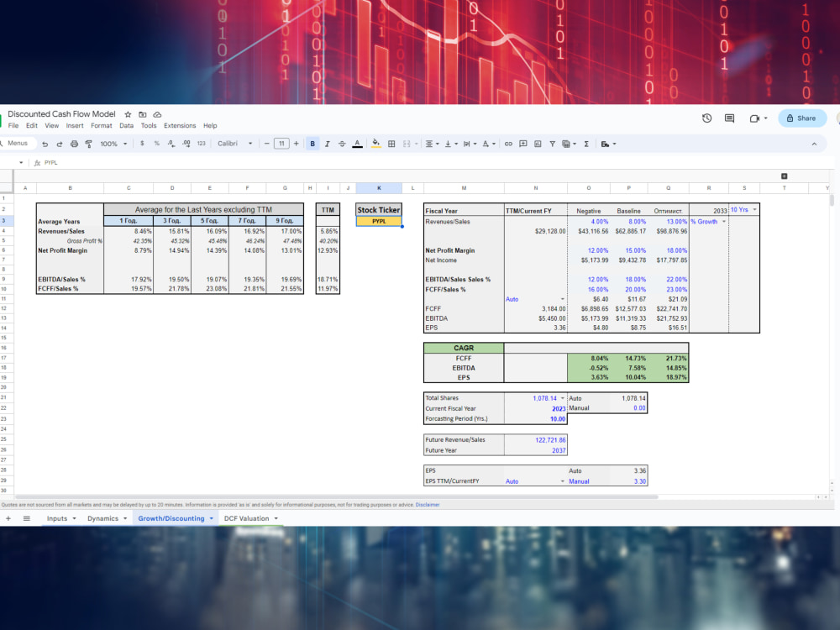This screenshot has width=840, height=630.
Task: Insert a link
Action: click(x=508, y=144)
